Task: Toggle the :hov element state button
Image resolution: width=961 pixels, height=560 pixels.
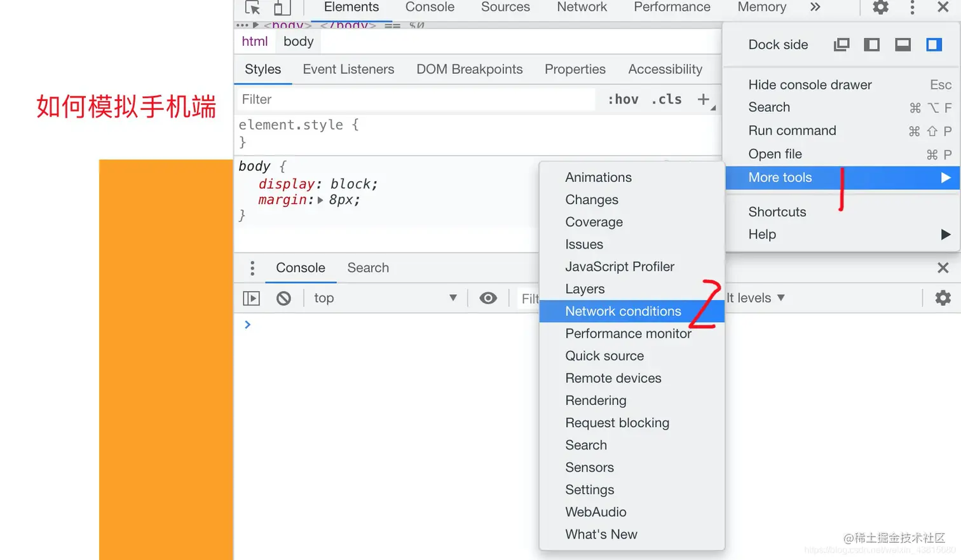Action: coord(623,99)
